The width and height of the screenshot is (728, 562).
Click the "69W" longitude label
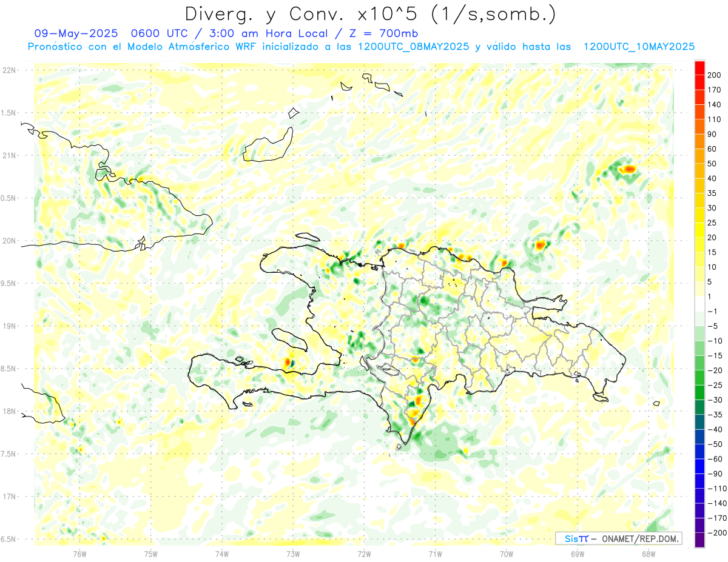click(578, 554)
